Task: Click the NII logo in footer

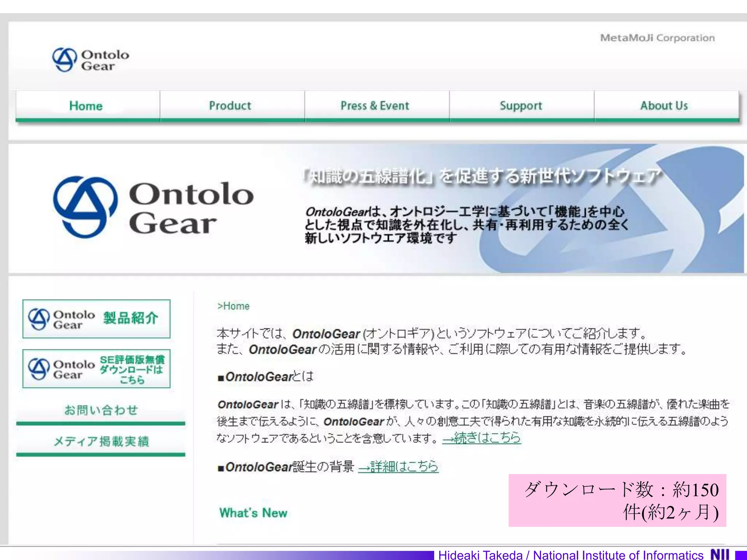Action: point(720,554)
